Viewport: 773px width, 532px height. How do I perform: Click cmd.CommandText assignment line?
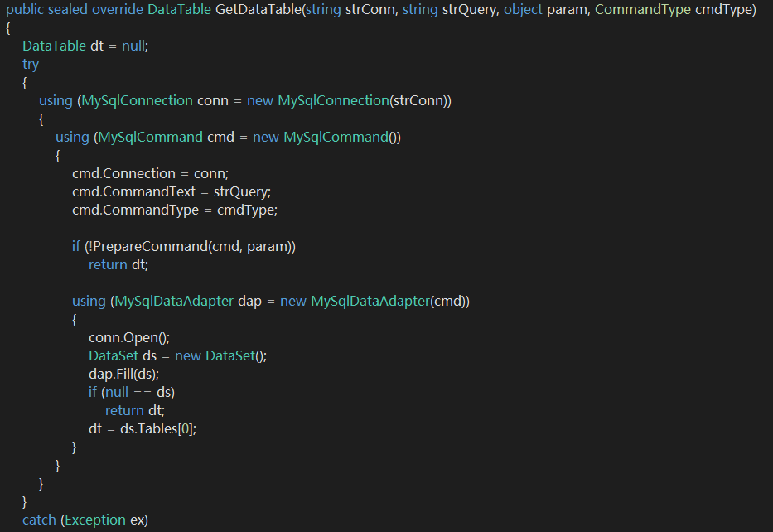(172, 191)
